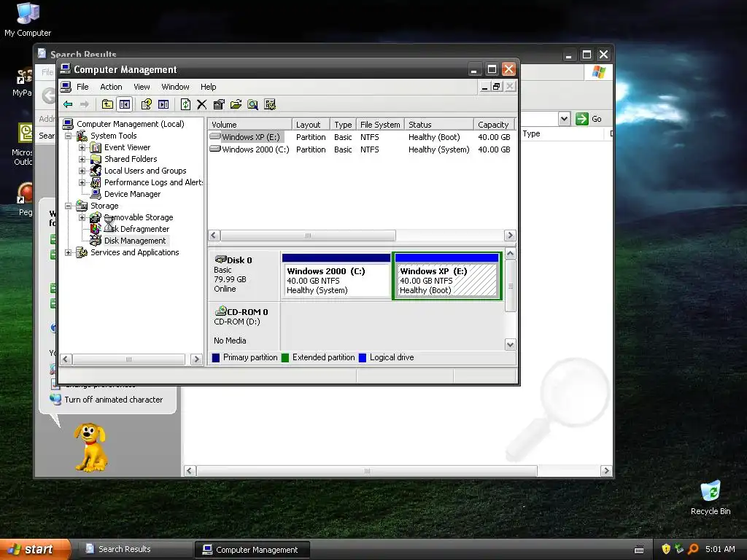The image size is (747, 560).
Task: Click right arrow of tree pane scrollbar
Action: [196, 359]
